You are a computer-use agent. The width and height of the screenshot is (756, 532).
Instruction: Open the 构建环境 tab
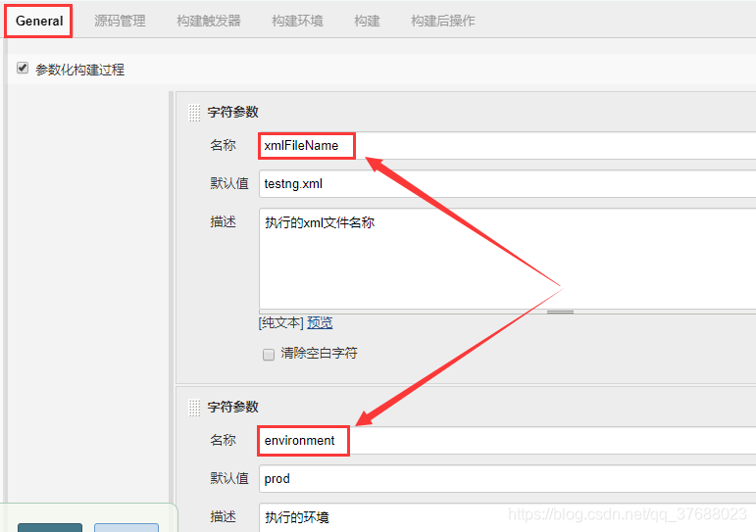[297, 21]
